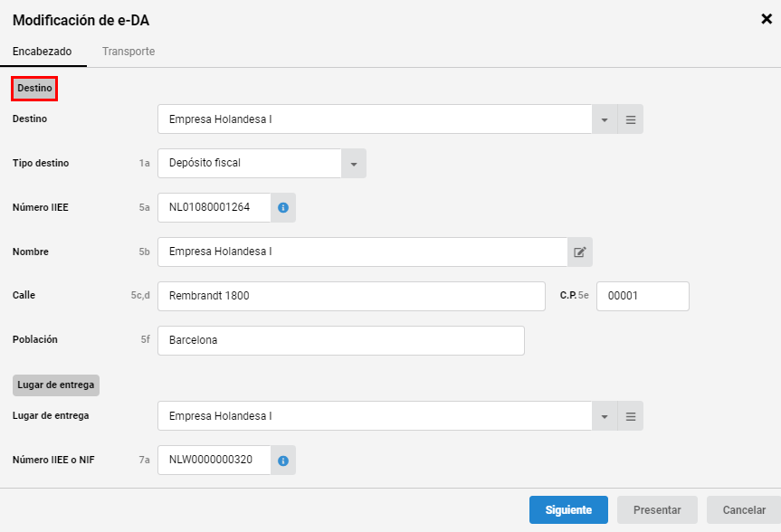Focus the Nombre input field
Image resolution: width=781 pixels, height=532 pixels.
pyautogui.click(x=363, y=252)
